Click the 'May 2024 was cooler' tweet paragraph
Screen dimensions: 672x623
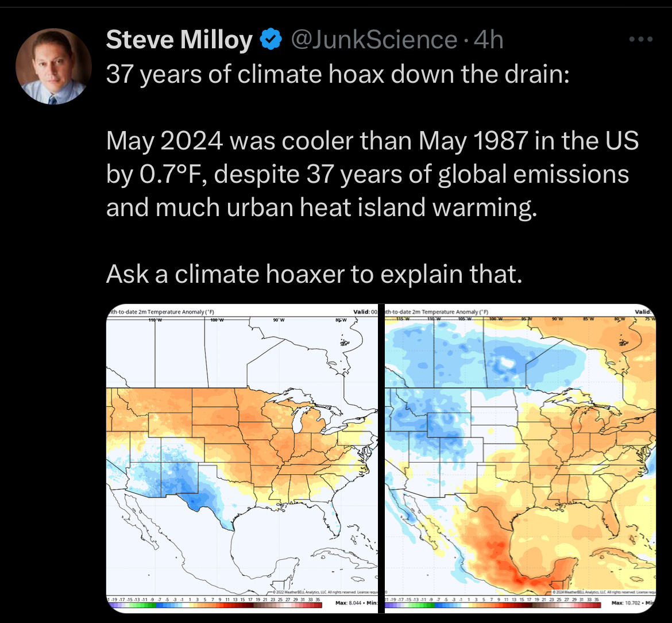point(368,174)
